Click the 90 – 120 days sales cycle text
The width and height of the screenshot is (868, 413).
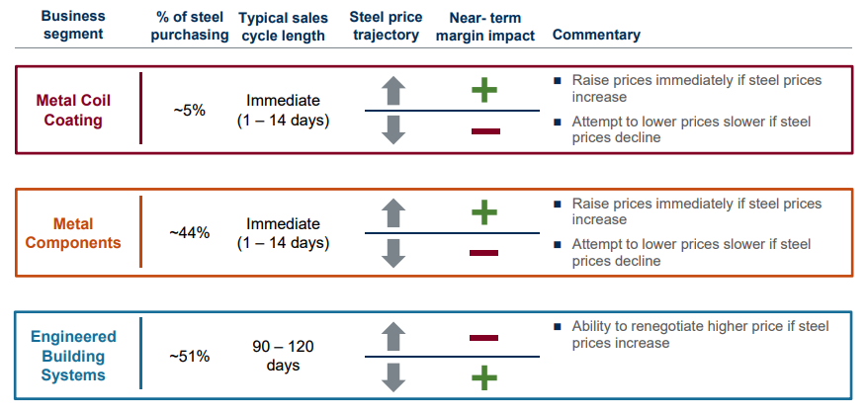pyautogui.click(x=283, y=356)
